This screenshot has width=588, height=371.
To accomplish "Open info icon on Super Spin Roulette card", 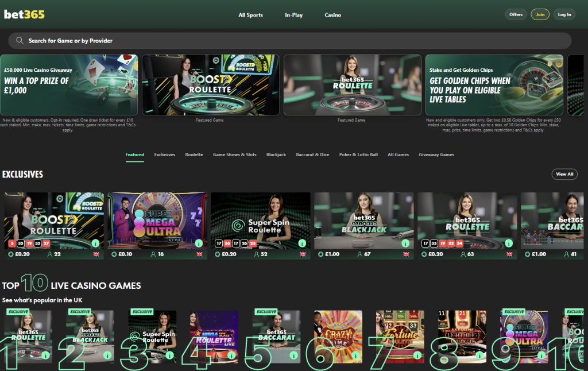I will click(x=302, y=243).
